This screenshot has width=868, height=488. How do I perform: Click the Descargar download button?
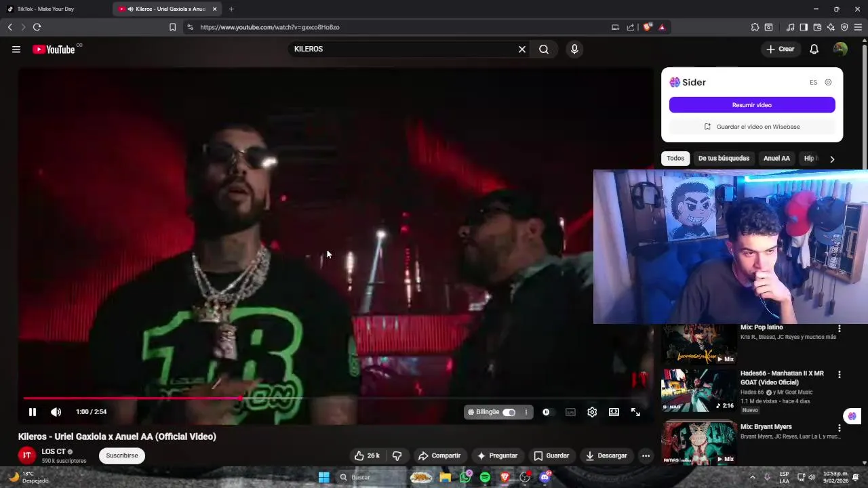(x=606, y=455)
